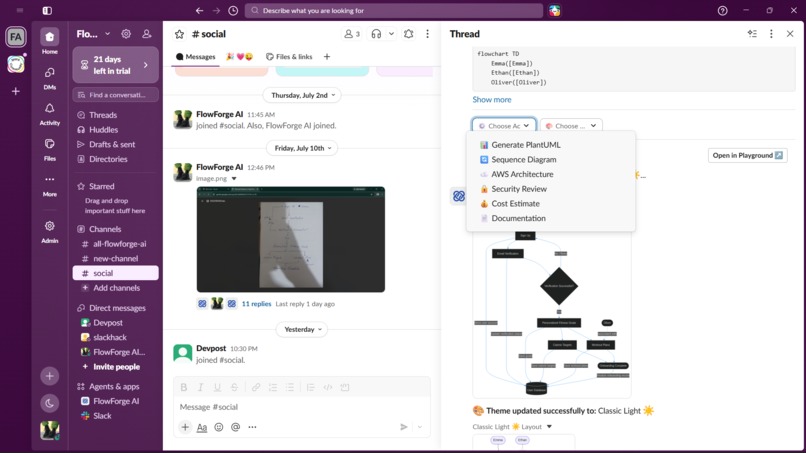Open the history clock icon
The width and height of the screenshot is (806, 453).
coord(233,10)
